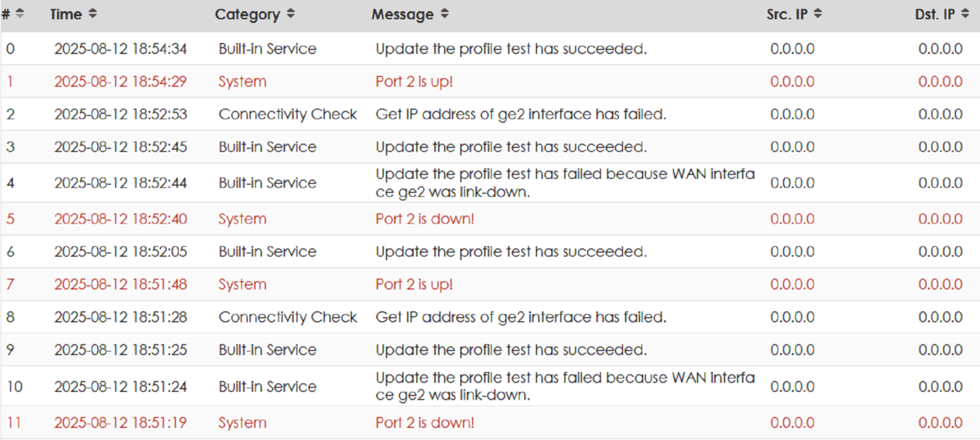This screenshot has height=440, width=980.
Task: Click Dst. IP value in row 6
Action: (940, 252)
